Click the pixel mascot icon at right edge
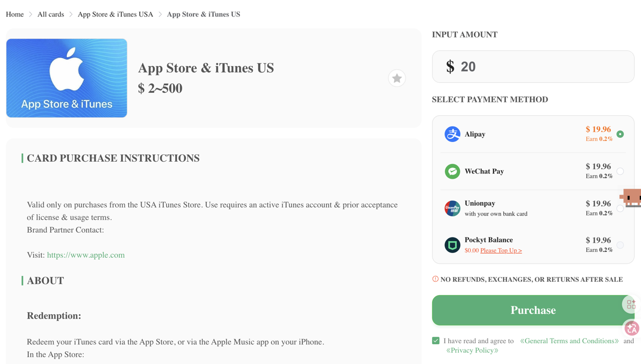Image resolution: width=641 pixels, height=364 pixels. (x=631, y=198)
